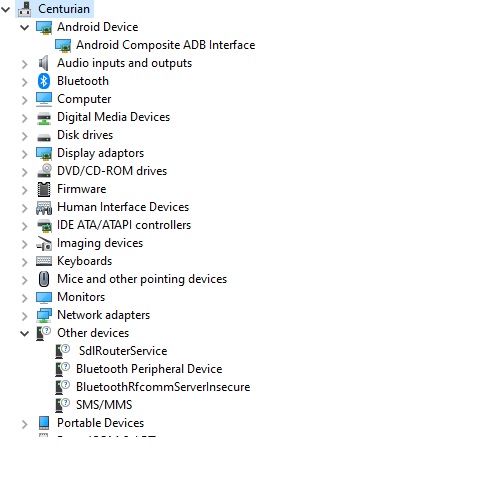Click the Network adapters icon

point(44,315)
